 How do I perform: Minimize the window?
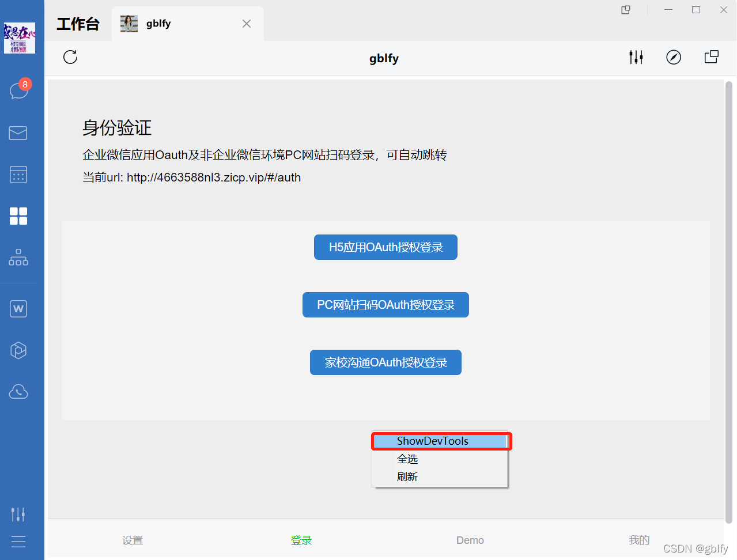coord(668,10)
